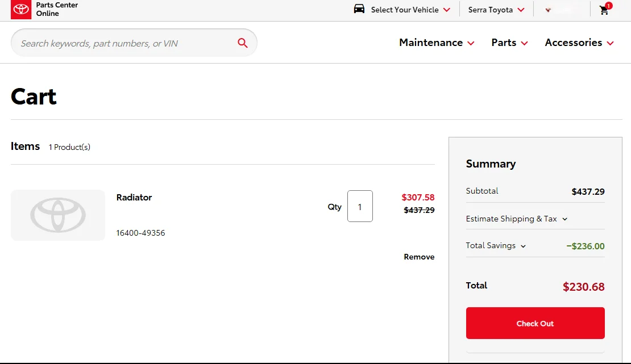Click the red search magnifier icon
The height and width of the screenshot is (364, 631).
point(242,43)
